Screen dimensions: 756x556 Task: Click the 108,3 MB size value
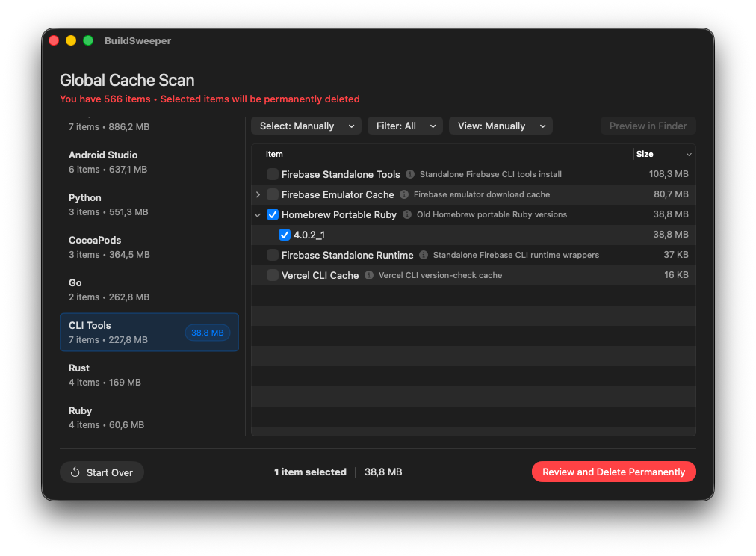669,174
